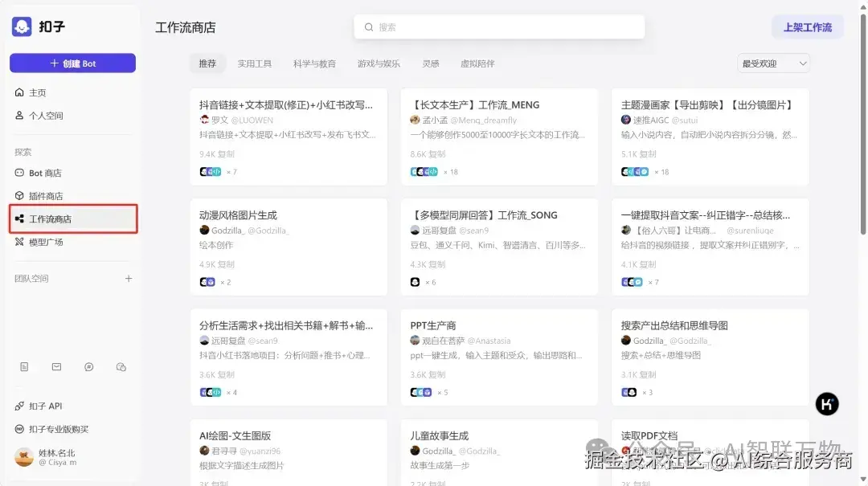Click the document icon at sidebar bottom
This screenshot has width=868, height=486.
pos(24,367)
